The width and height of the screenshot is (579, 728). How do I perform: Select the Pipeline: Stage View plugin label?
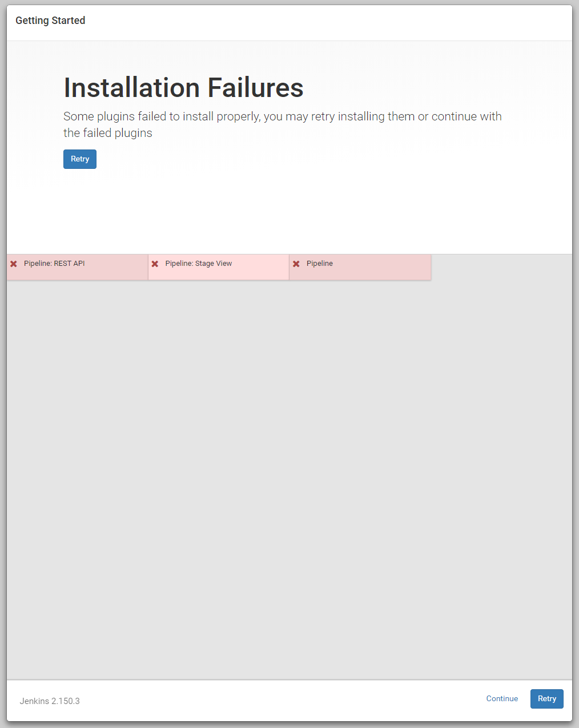199,264
